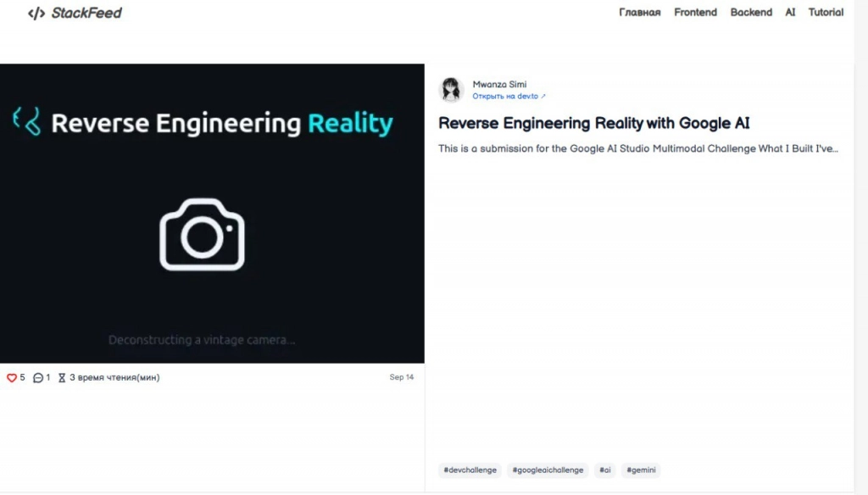Select the #googleaichallenge tag
This screenshot has width=868, height=495.
[548, 470]
